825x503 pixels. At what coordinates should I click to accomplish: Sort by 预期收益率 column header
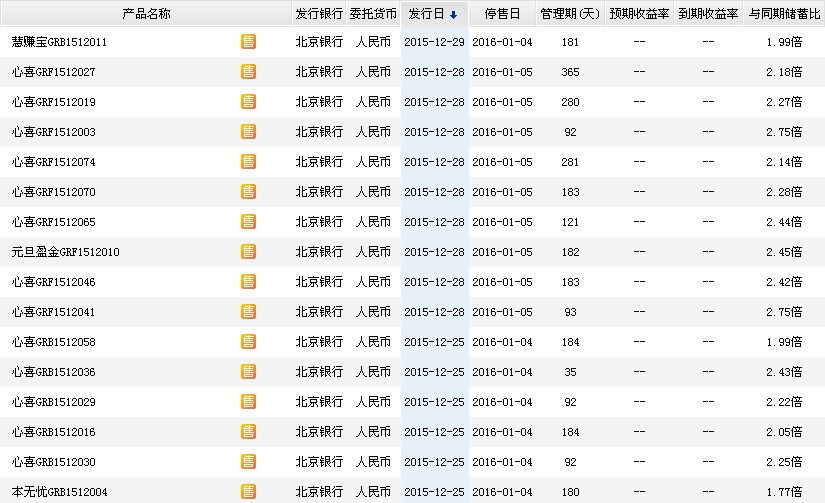(x=639, y=14)
